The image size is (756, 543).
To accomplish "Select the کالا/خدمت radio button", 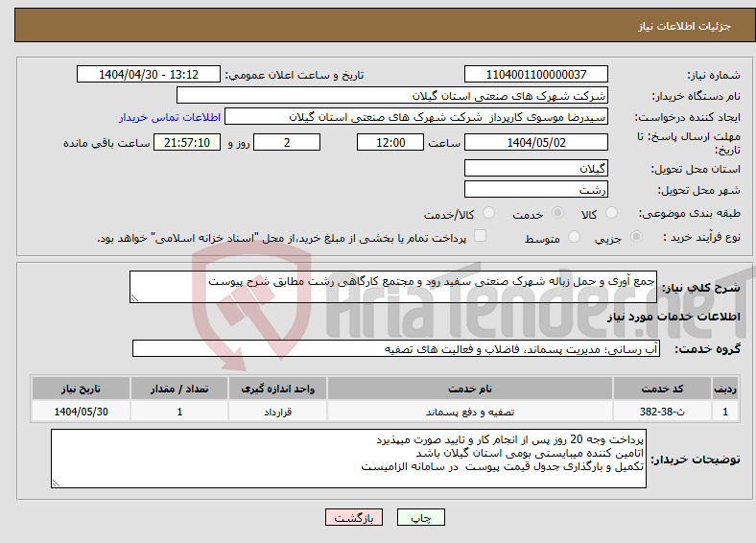I will coord(489,213).
